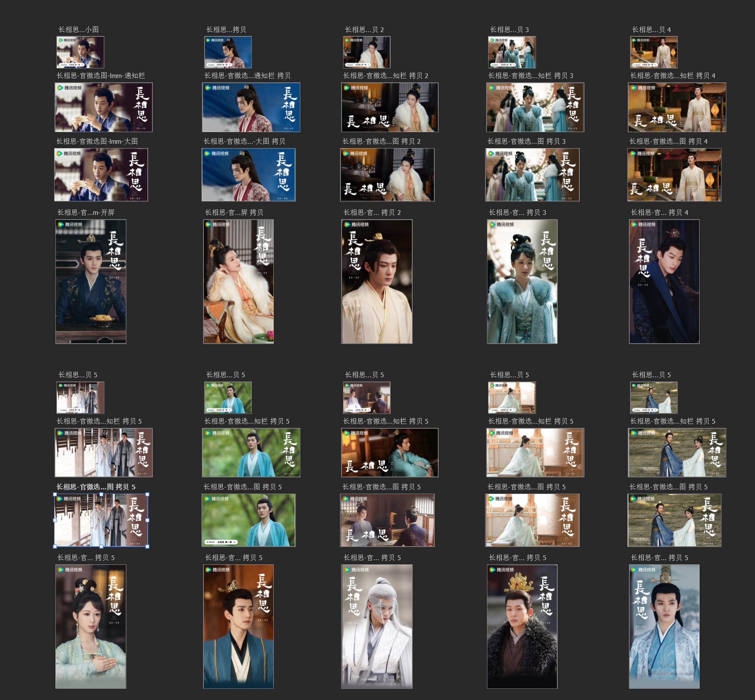The width and height of the screenshot is (755, 700).
Task: Select the 图 拷贝 5 artboard with couple by water
Action: point(674,520)
